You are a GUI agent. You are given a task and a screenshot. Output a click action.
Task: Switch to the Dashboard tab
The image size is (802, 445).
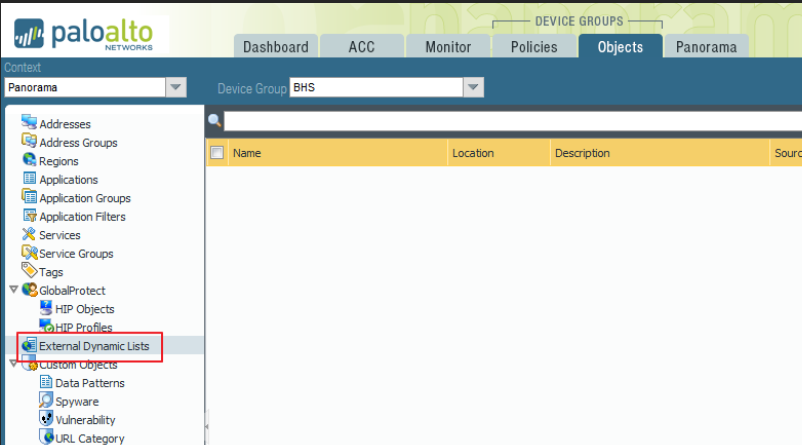point(276,47)
